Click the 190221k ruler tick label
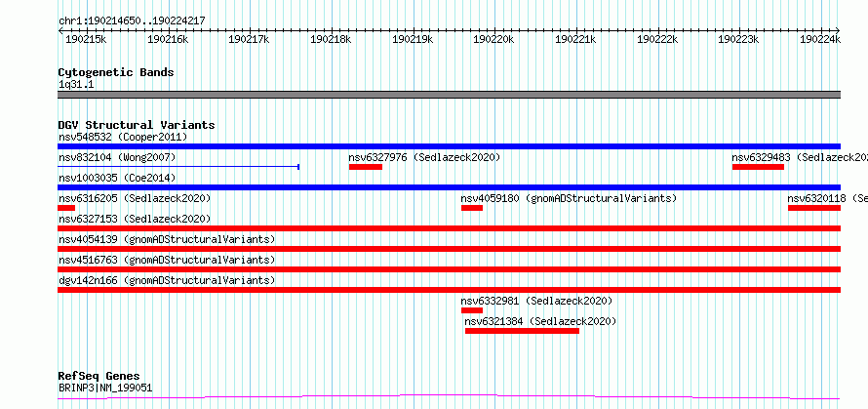The width and height of the screenshot is (868, 409). [x=575, y=39]
